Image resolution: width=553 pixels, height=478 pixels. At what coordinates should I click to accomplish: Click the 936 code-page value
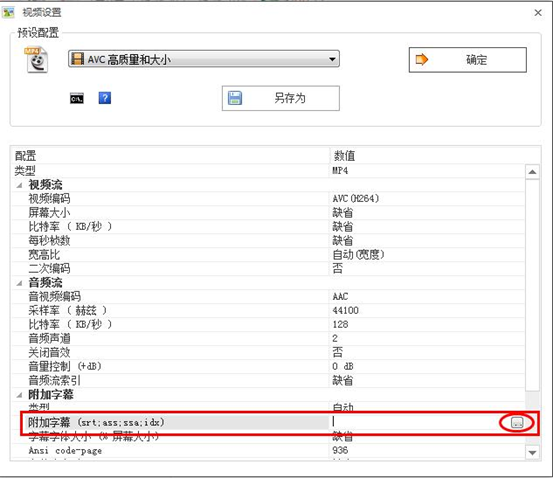(x=340, y=450)
